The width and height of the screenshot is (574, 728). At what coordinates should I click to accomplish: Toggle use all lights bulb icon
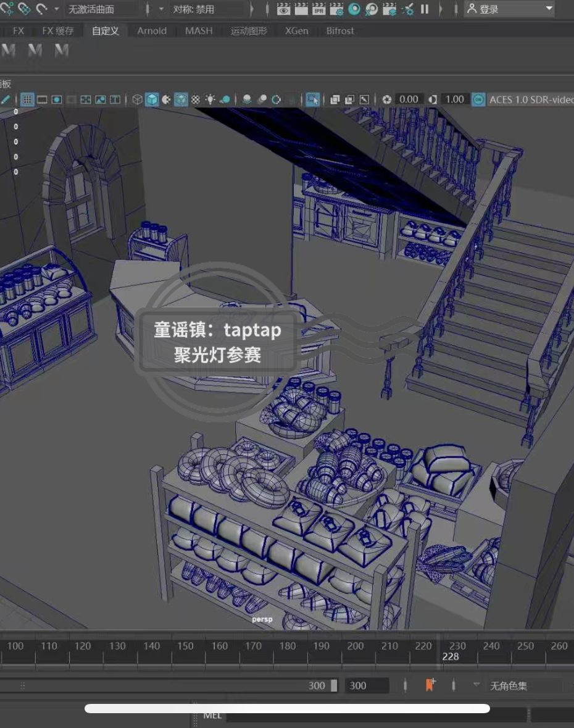tap(210, 99)
